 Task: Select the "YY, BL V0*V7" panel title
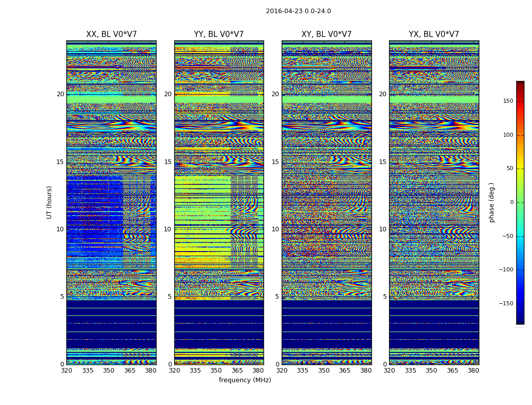click(219, 34)
